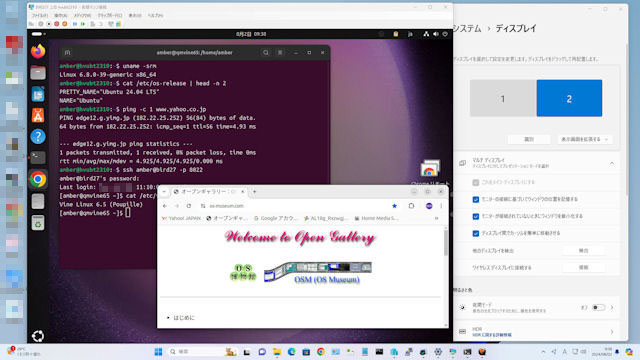640x360 pixels.
Task: Open Microsoft Edge from Windows taskbar
Action: pos(291,351)
